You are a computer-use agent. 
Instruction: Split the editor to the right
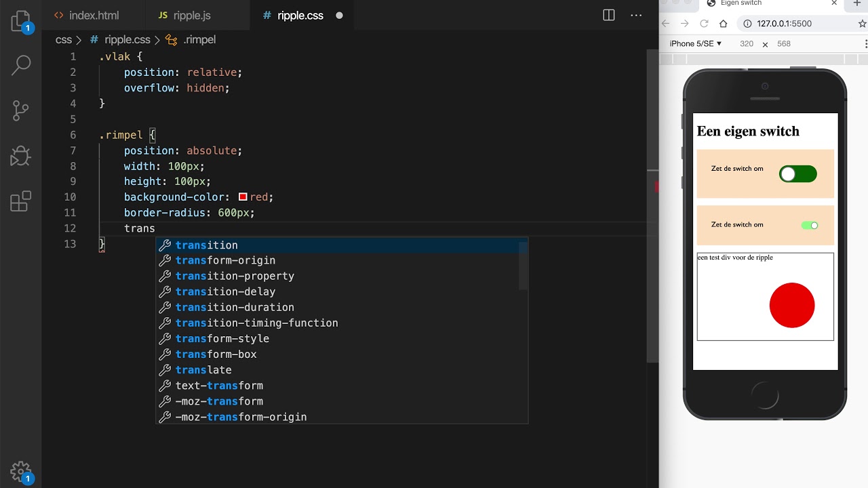point(609,15)
